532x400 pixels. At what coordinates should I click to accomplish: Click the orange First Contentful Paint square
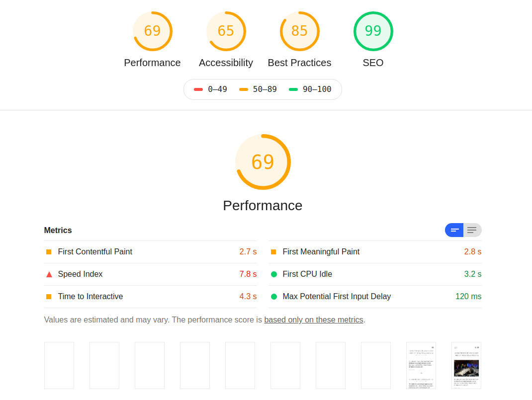point(49,252)
